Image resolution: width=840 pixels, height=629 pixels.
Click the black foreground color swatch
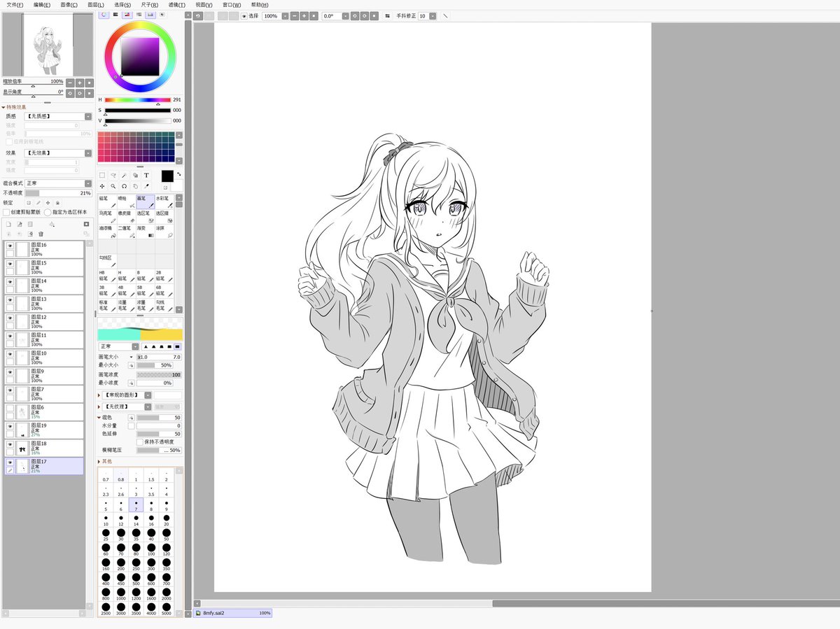coord(167,176)
